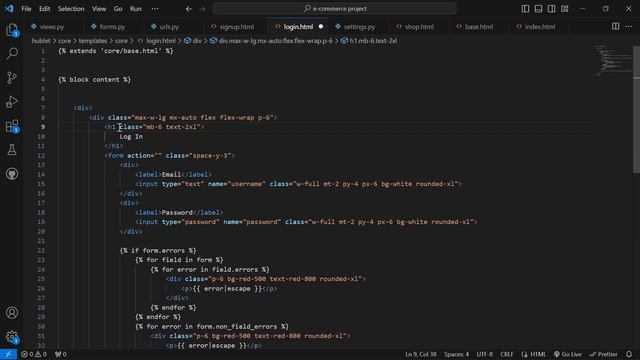The height and width of the screenshot is (360, 640).
Task: Switch to forms.py tab
Action: tap(112, 27)
